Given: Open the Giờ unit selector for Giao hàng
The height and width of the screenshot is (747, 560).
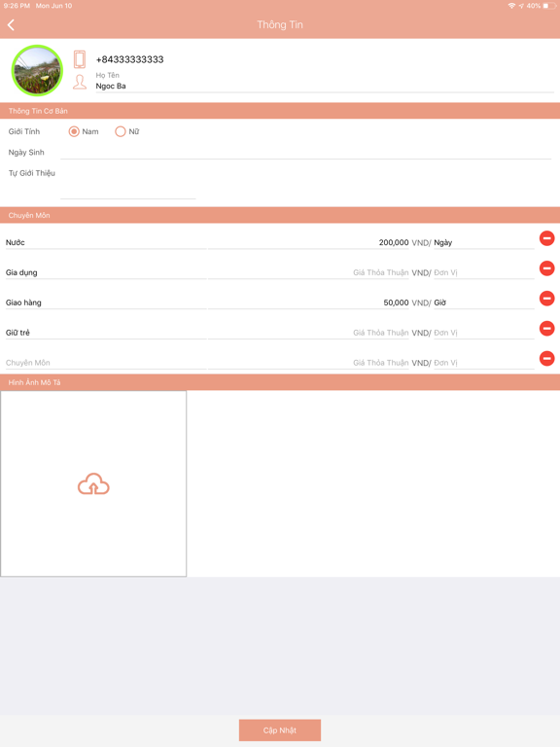Looking at the screenshot, I should coord(483,302).
